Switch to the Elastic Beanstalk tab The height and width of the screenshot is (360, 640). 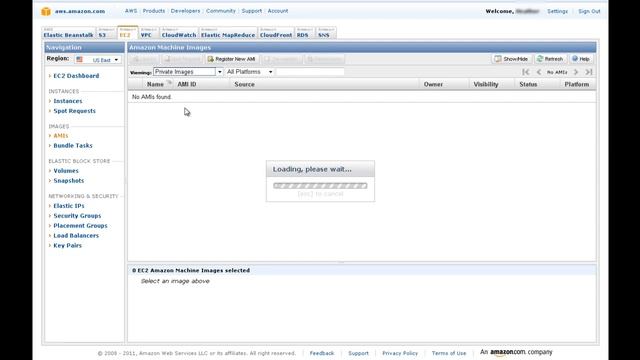[68, 33]
